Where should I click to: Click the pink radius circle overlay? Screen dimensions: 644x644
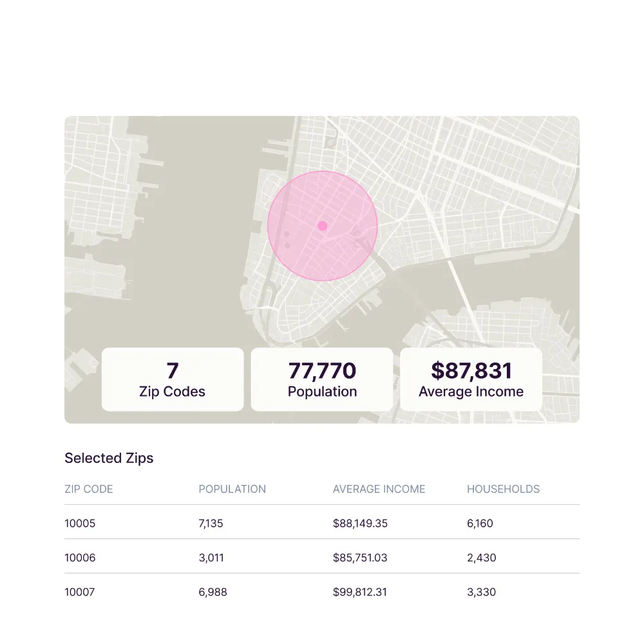point(348,193)
